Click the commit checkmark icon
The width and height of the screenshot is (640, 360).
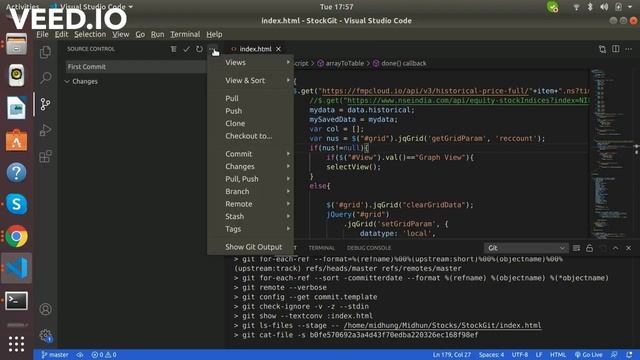(186, 49)
